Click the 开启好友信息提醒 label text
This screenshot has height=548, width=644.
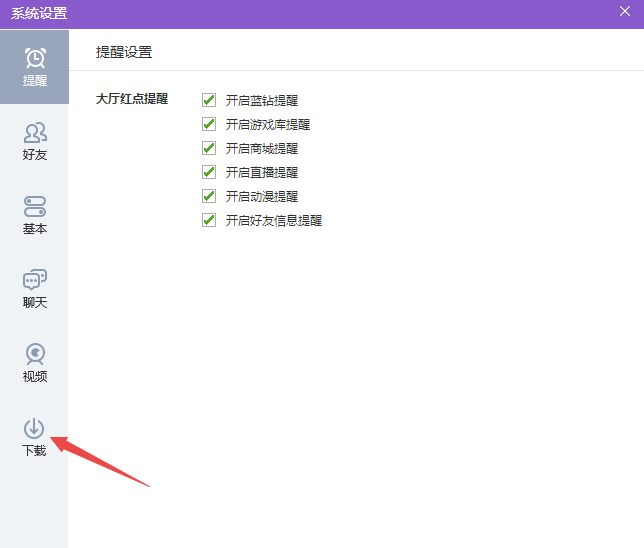pyautogui.click(x=274, y=220)
